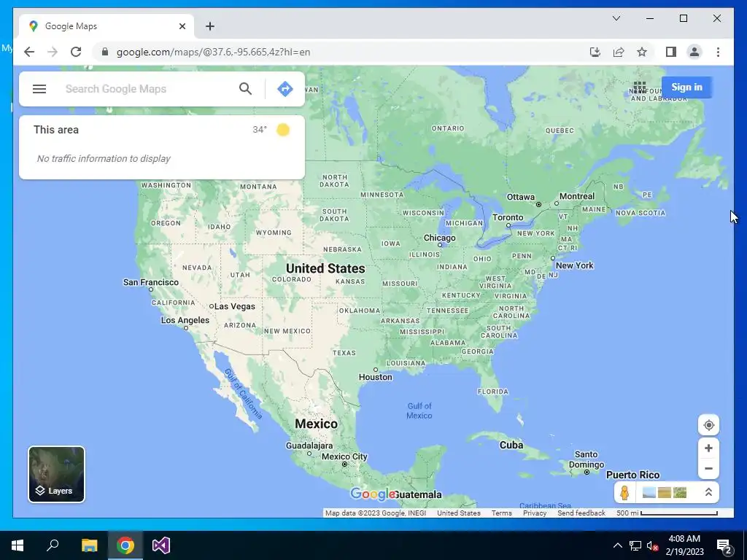Click the New York city label

coord(575,265)
